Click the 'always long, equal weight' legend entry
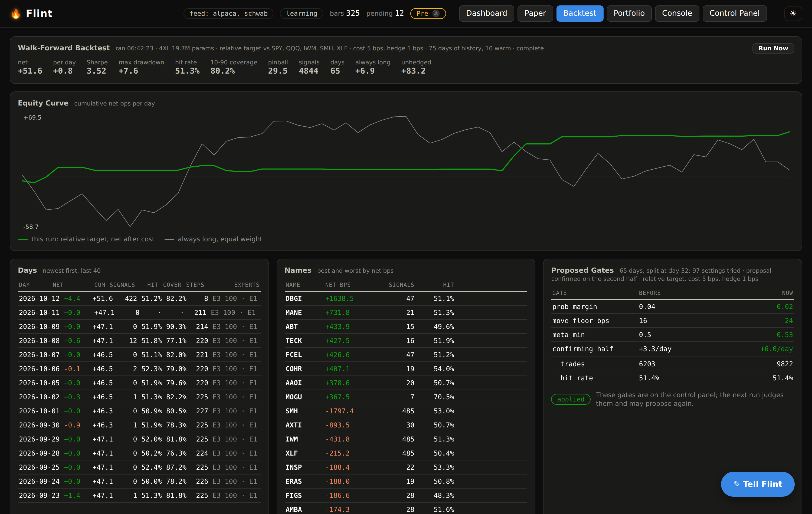 click(213, 239)
